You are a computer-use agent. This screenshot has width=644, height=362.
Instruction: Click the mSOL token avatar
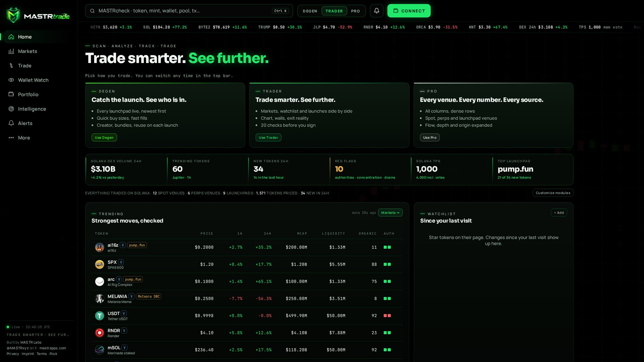tap(100, 350)
